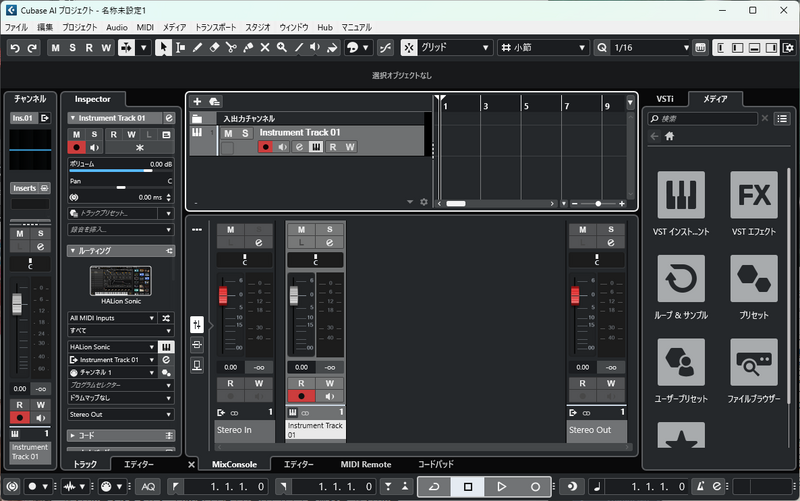Adjust Instrument Track 01 mixer fader
Image resolution: width=800 pixels, height=501 pixels.
click(x=294, y=295)
